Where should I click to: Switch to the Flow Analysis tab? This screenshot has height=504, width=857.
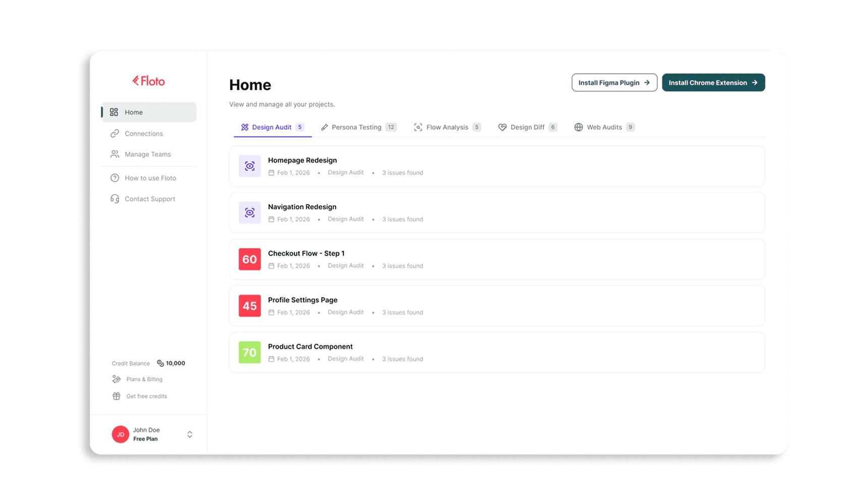point(448,127)
